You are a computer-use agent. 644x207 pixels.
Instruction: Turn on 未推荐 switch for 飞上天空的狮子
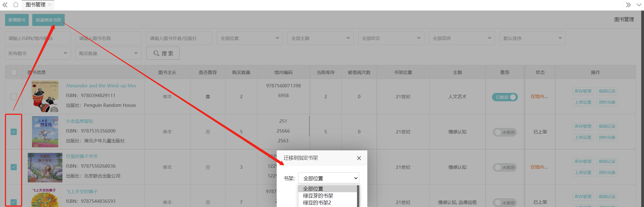[x=505, y=203]
